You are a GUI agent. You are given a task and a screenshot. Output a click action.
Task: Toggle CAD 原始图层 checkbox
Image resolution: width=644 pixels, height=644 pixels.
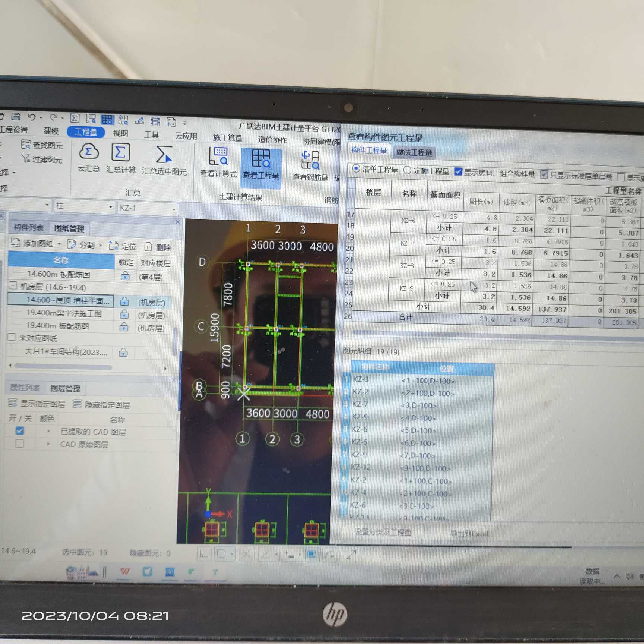(19, 443)
